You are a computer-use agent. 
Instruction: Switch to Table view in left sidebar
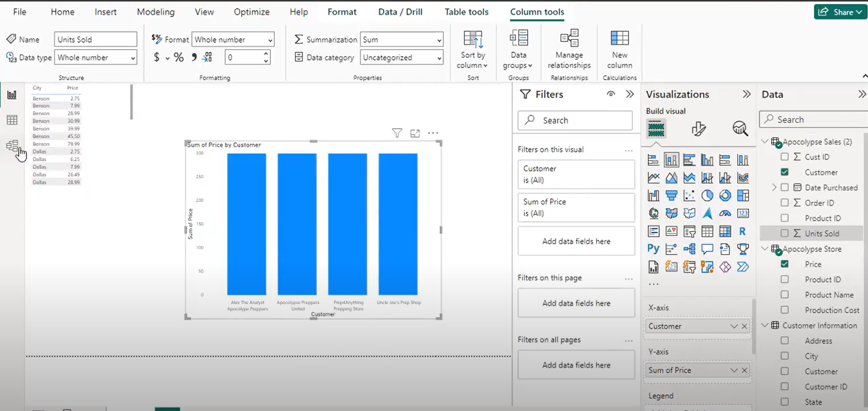coord(12,120)
